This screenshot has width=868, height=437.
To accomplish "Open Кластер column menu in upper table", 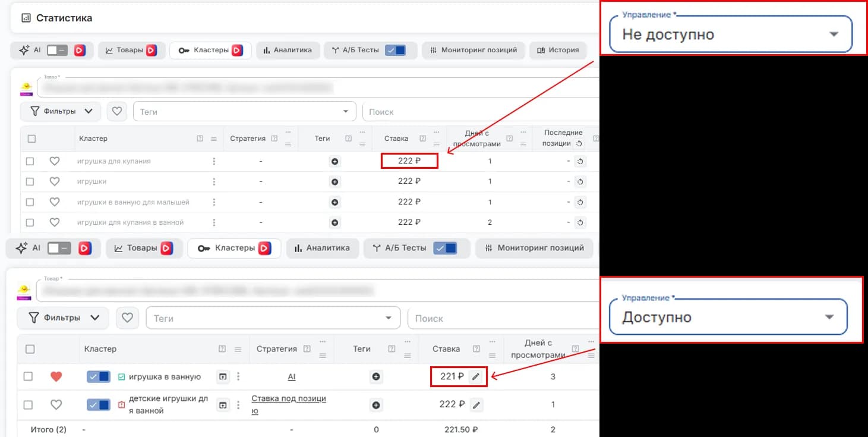I will [x=214, y=139].
